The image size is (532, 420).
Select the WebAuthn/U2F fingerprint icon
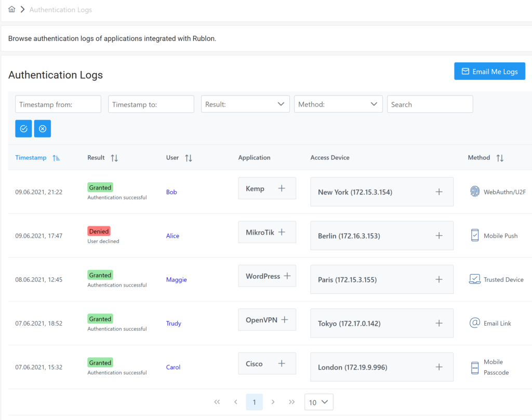[x=475, y=191]
